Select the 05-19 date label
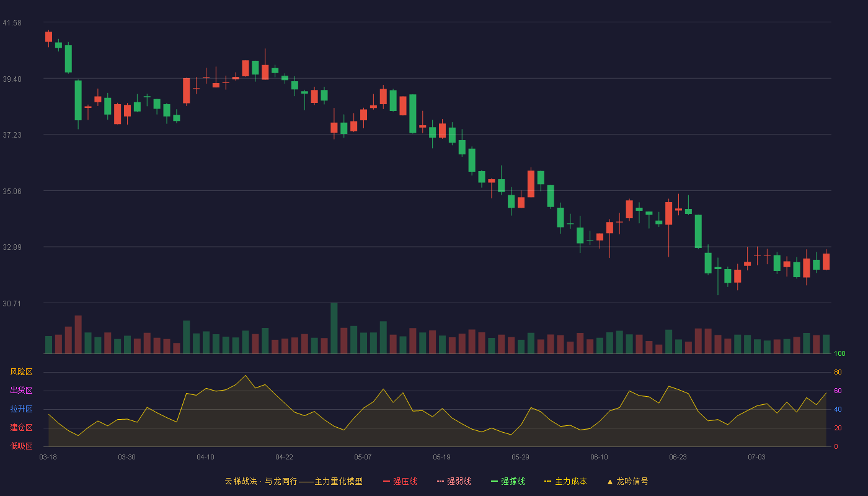The width and height of the screenshot is (868, 496). point(441,457)
